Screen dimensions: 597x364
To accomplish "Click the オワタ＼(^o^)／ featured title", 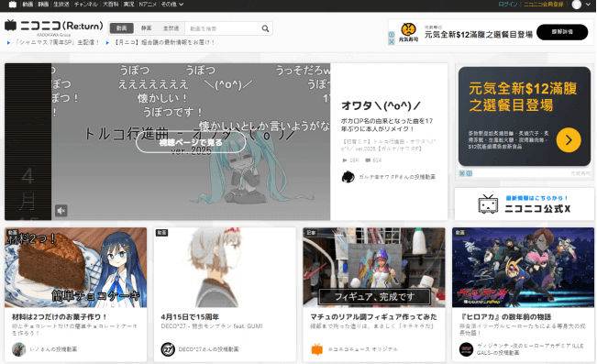I will [381, 105].
